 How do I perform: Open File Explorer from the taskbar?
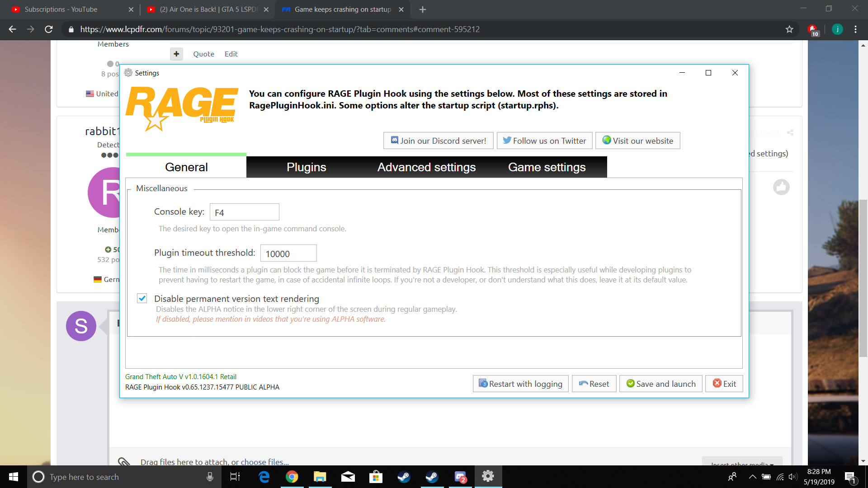point(320,477)
